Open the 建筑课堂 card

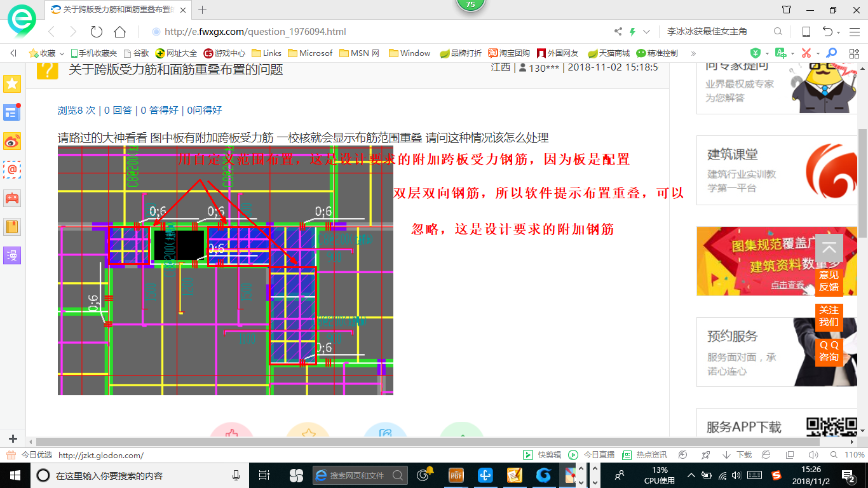coord(777,170)
